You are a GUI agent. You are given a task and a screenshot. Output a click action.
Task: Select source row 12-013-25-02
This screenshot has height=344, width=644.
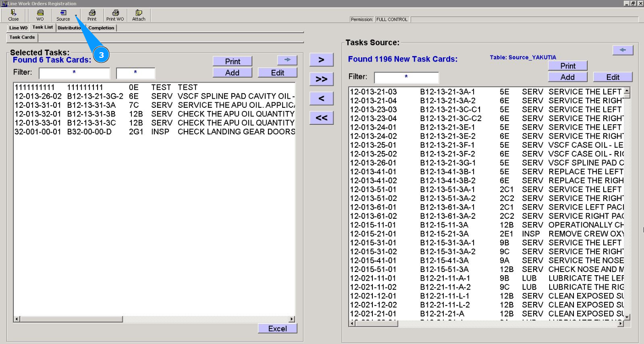[486, 154]
